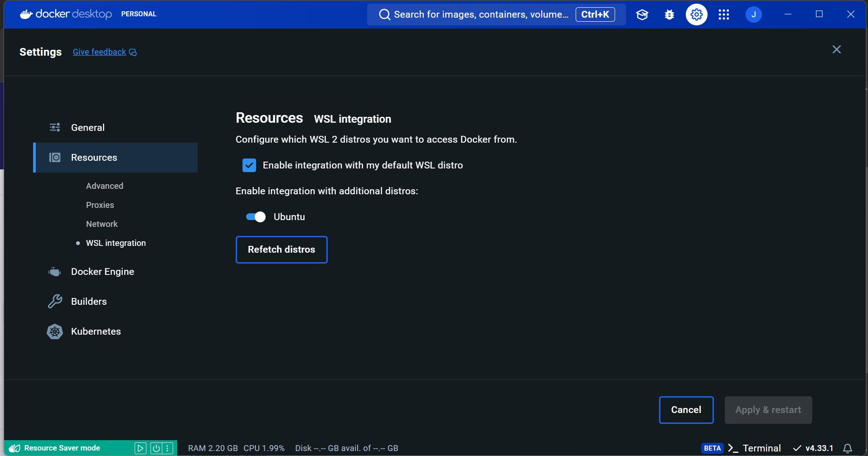Click the Ubuntu distro label
Image resolution: width=868 pixels, height=456 pixels.
[x=289, y=217]
